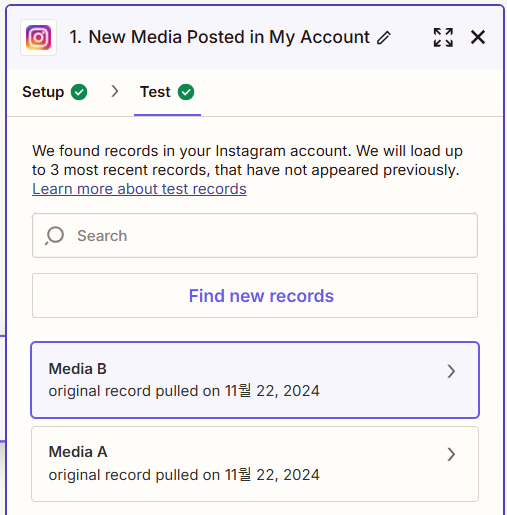This screenshot has height=515, width=507.
Task: Switch to the Test tab
Action: coord(167,92)
